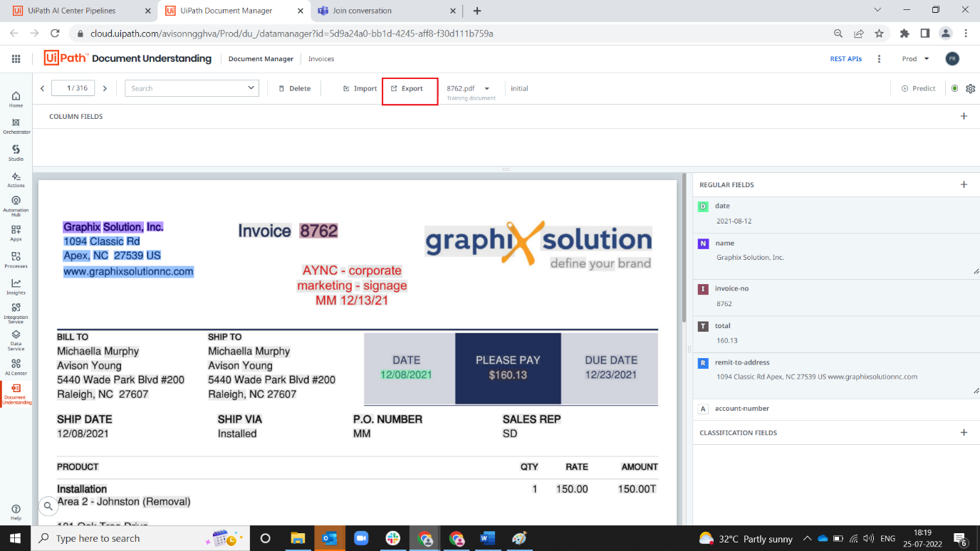This screenshot has width=980, height=551.
Task: Add a new column field
Action: click(964, 116)
